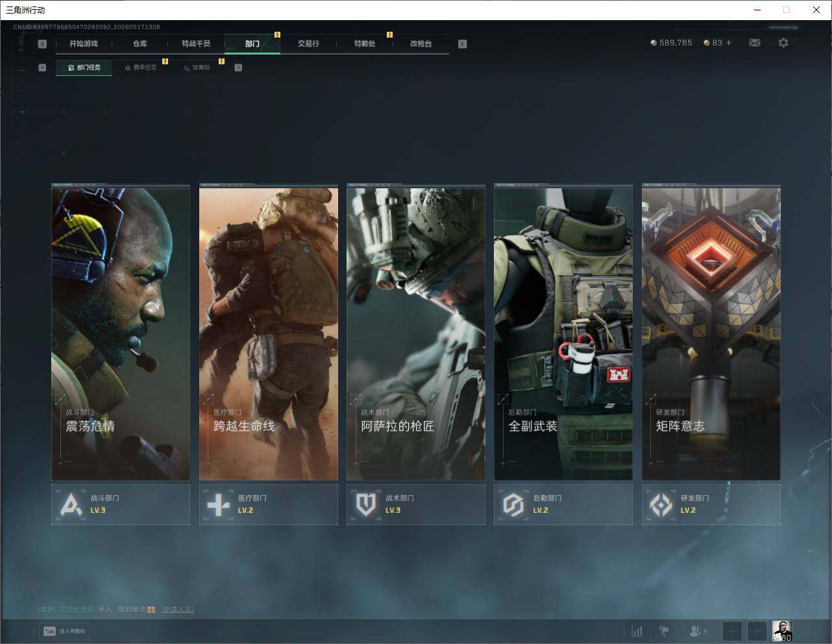Click the [世界] channel tag in chat
The height and width of the screenshot is (644, 832).
pyautogui.click(x=47, y=610)
